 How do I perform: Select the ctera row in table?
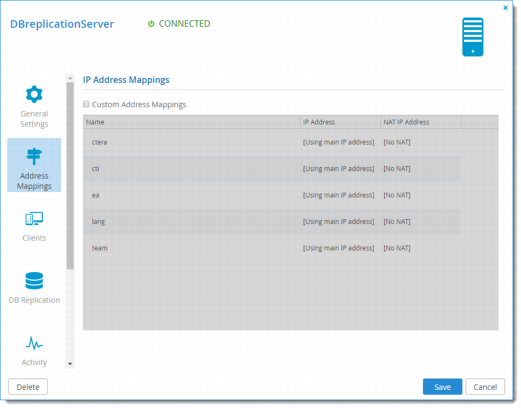point(272,142)
